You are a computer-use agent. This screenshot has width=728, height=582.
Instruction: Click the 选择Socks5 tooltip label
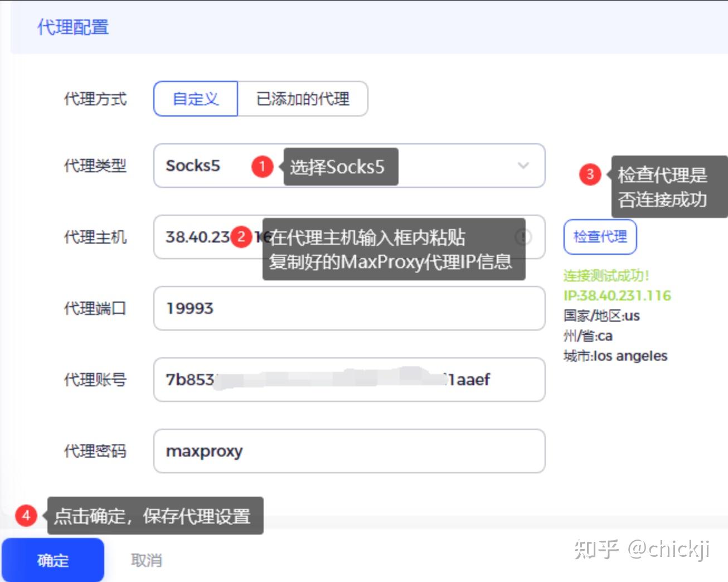[x=341, y=166]
